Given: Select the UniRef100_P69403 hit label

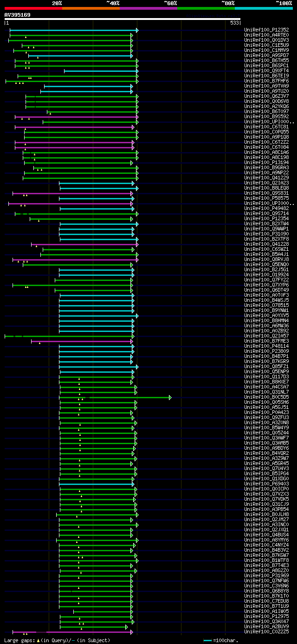Looking at the screenshot, I should (x=266, y=484).
